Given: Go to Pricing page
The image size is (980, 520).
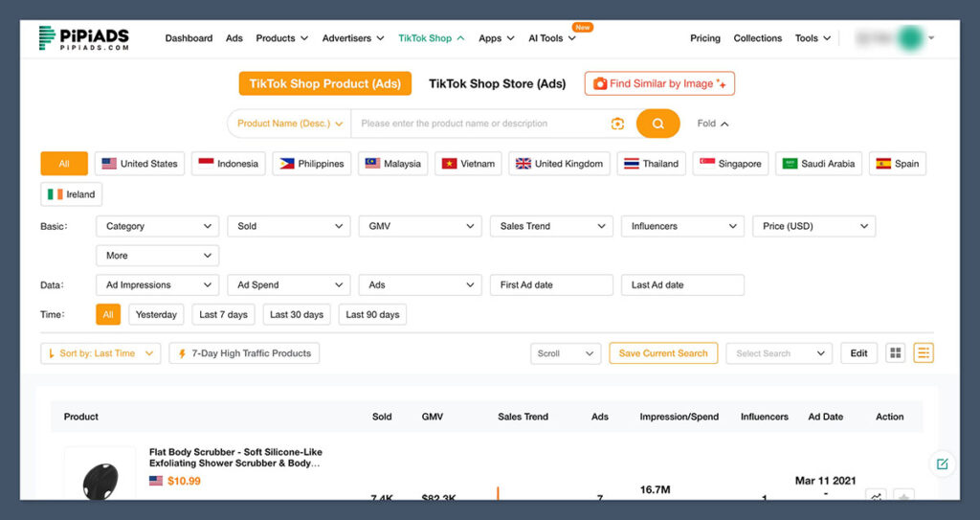Looking at the screenshot, I should pos(705,38).
